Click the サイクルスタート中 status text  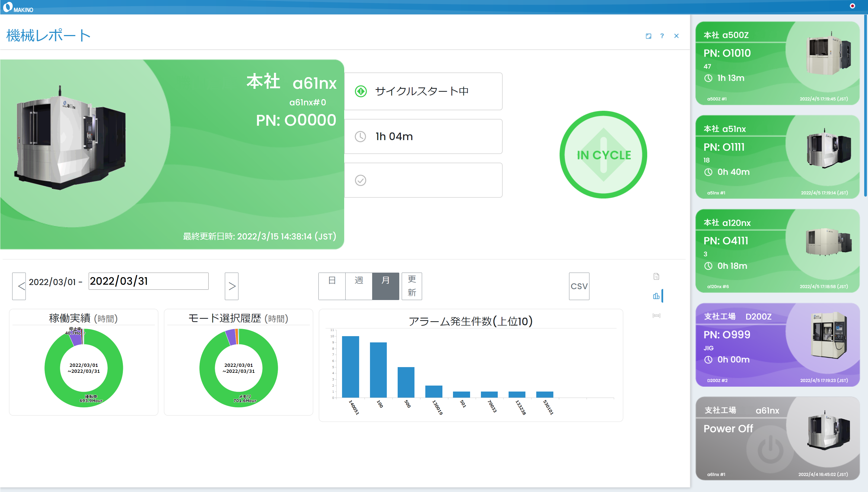[x=422, y=91]
